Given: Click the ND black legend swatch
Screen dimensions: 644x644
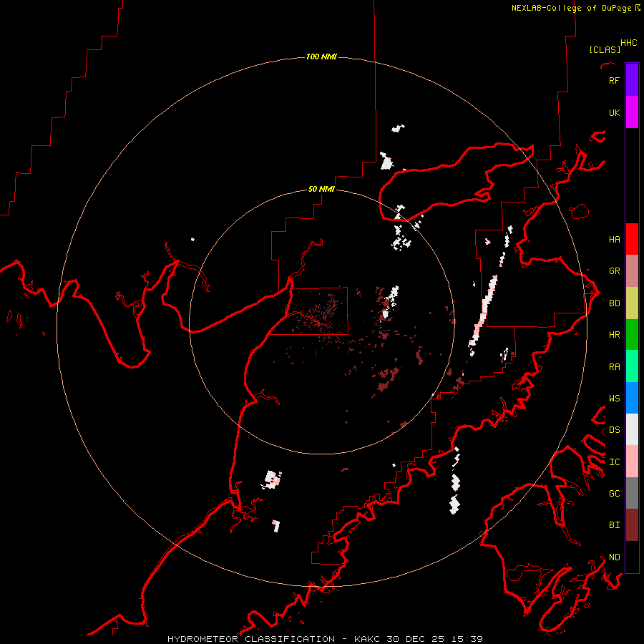Looking at the screenshot, I should tap(632, 557).
